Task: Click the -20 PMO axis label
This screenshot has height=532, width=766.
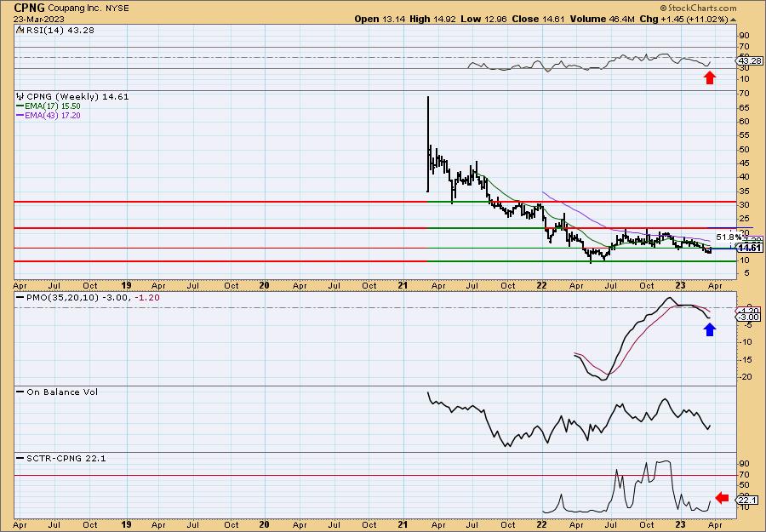Action: 745,376
